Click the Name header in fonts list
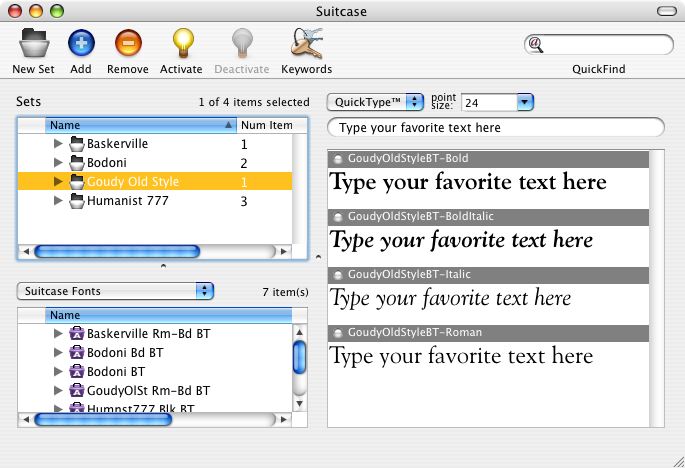This screenshot has width=685, height=468. 169,315
